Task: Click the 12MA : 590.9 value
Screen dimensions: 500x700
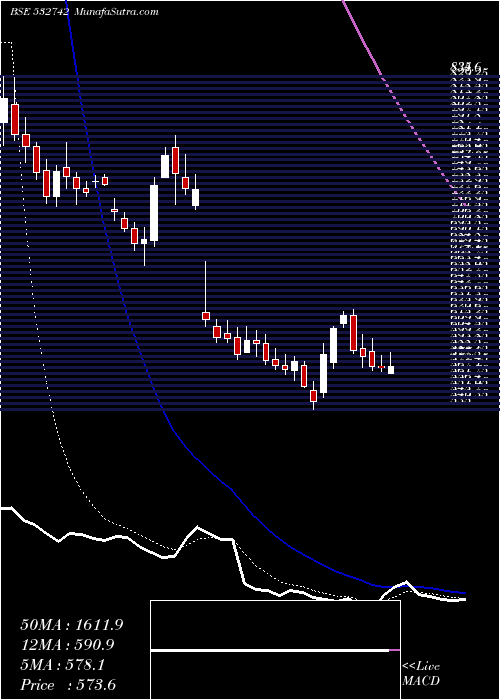Action: [x=67, y=645]
